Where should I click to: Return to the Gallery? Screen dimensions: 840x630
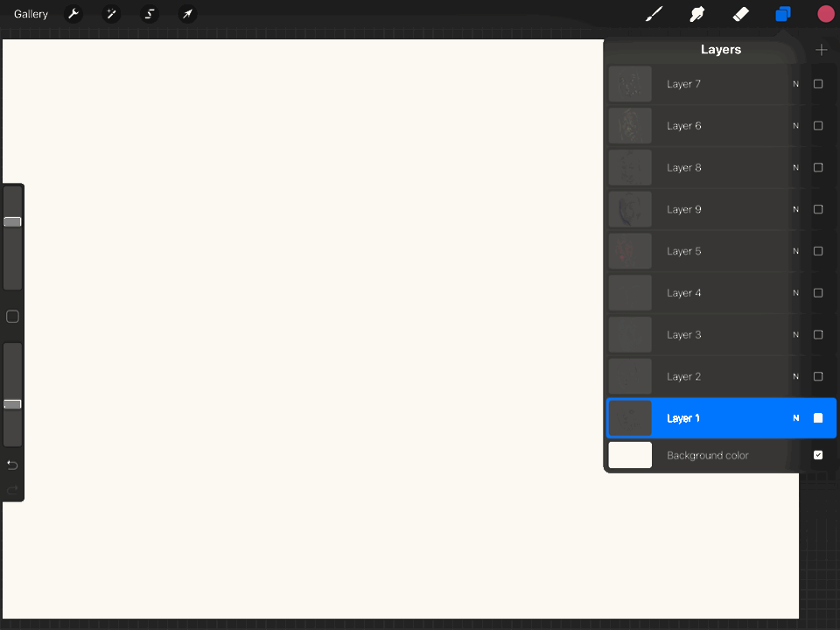tap(31, 14)
